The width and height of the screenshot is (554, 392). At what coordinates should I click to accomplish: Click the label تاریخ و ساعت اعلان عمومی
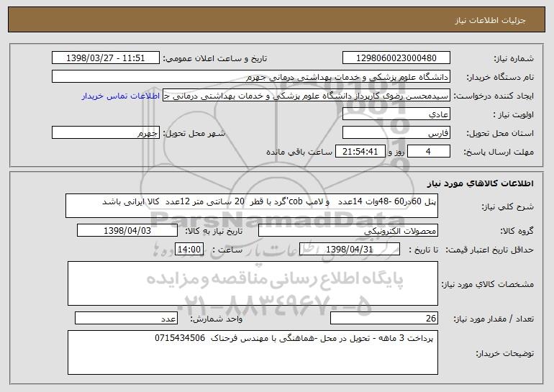coord(215,59)
